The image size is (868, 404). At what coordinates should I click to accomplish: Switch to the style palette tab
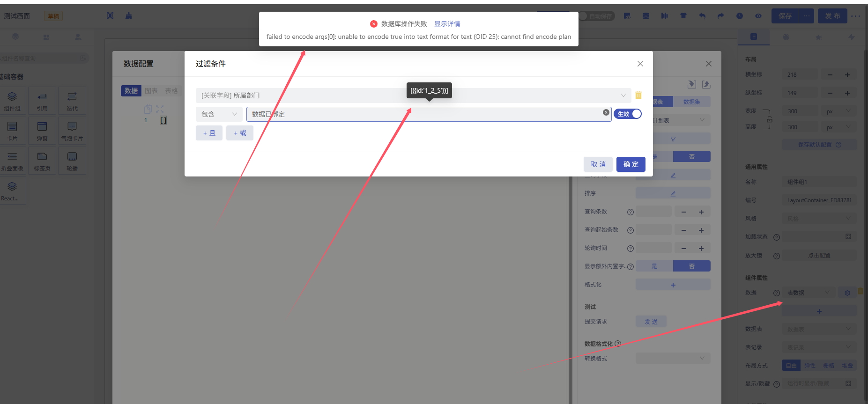click(x=786, y=37)
